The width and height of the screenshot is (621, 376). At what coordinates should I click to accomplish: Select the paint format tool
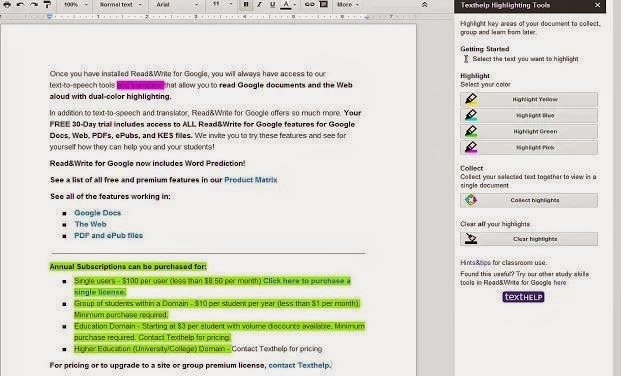47,4
